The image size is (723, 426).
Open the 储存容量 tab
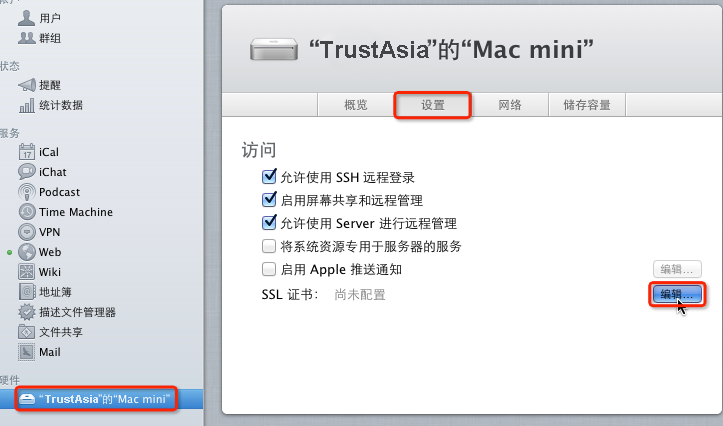point(587,105)
